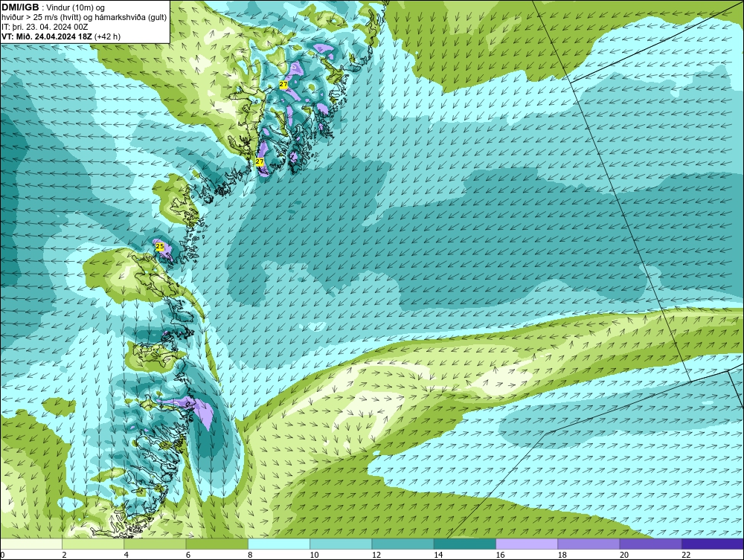Click the legend tick label 4
Viewport: 744px width, 560px height.
click(126, 555)
